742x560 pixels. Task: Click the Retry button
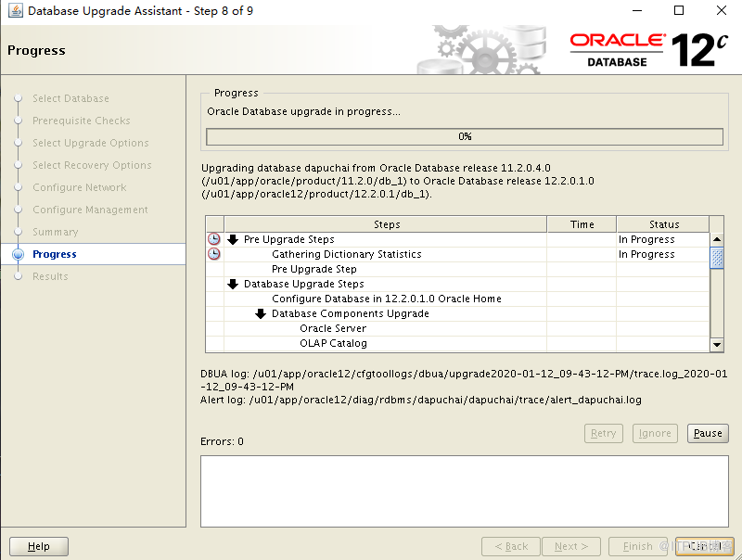coord(604,433)
